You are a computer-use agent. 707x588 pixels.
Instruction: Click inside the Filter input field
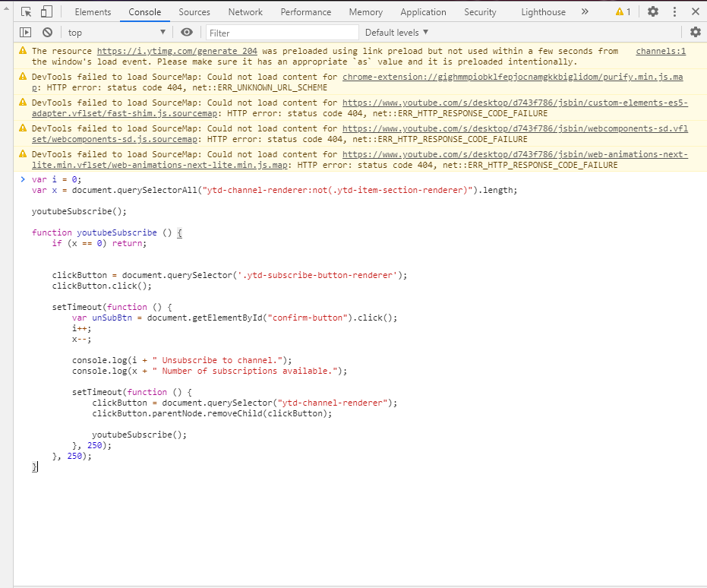[x=281, y=32]
